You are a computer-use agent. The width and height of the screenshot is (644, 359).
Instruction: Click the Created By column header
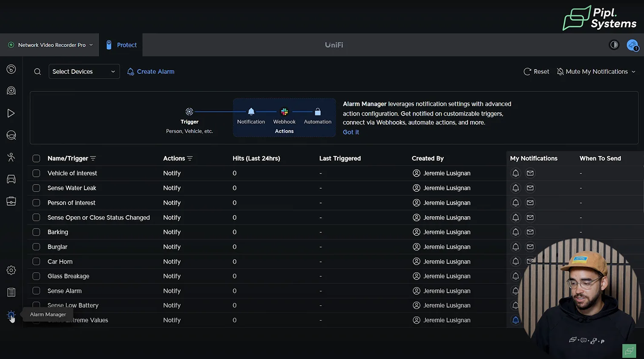tap(428, 159)
